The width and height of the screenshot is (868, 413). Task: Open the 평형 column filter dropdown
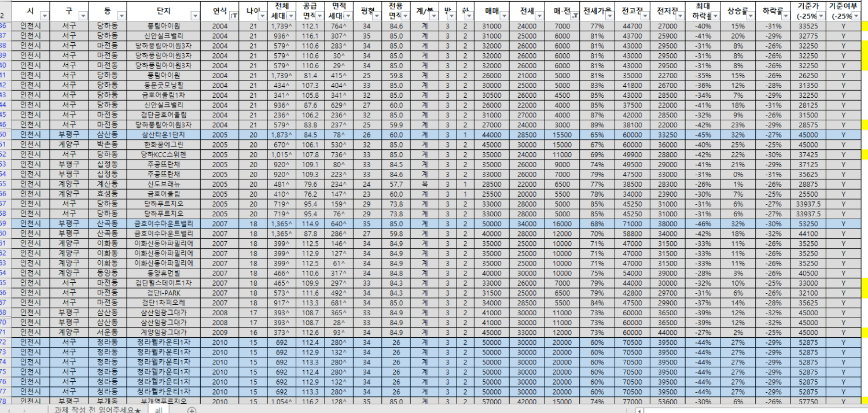pos(377,16)
